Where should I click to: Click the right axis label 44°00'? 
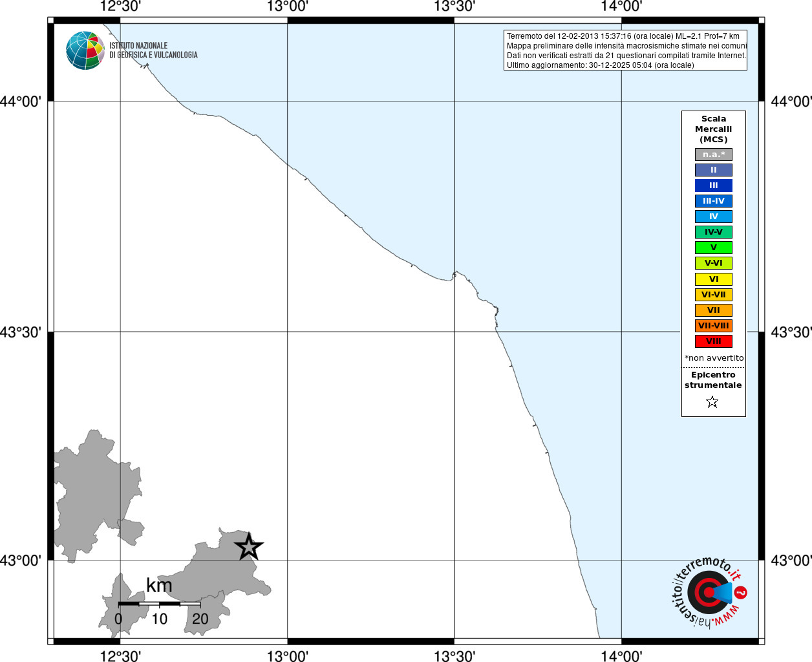point(791,101)
